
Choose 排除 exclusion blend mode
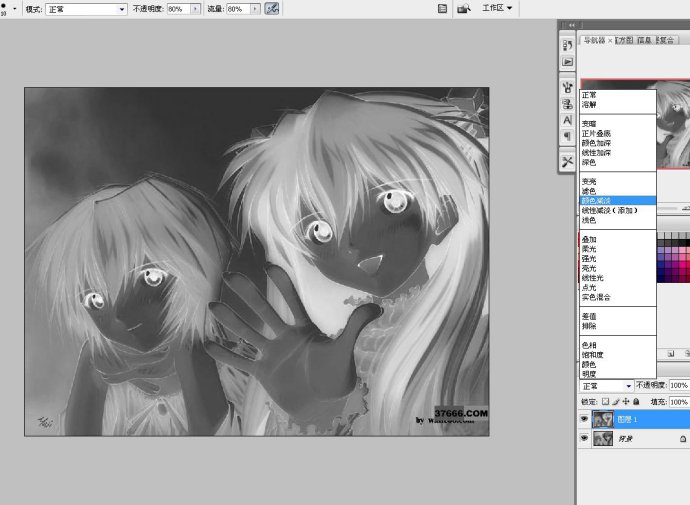click(x=617, y=326)
